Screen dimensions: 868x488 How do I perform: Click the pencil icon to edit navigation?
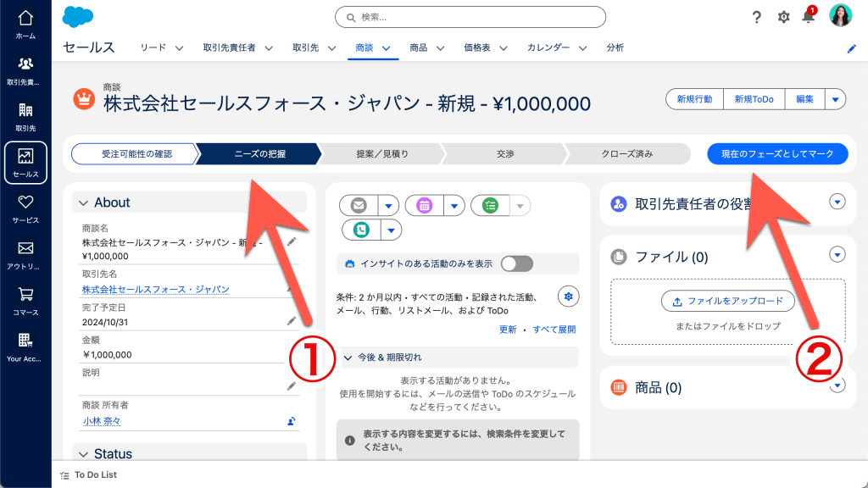coord(851,48)
